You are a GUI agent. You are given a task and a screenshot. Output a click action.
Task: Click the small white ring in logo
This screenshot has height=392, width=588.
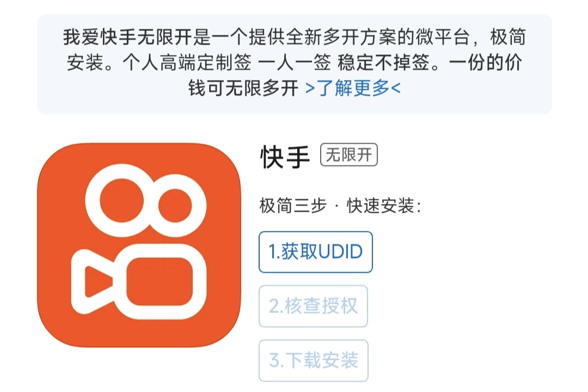175,206
